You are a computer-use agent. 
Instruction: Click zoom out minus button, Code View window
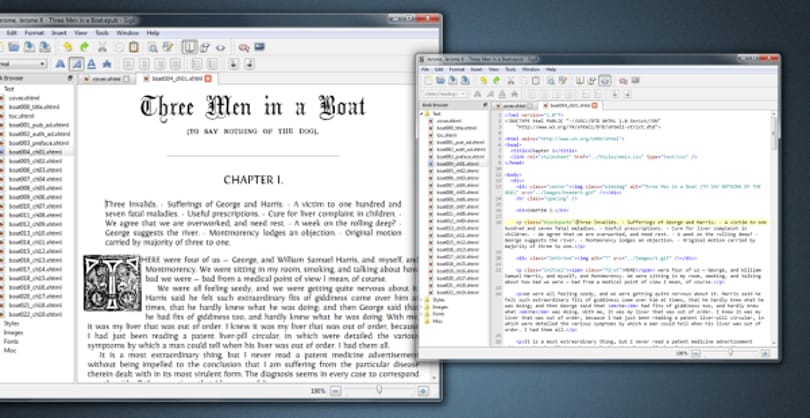click(695, 353)
